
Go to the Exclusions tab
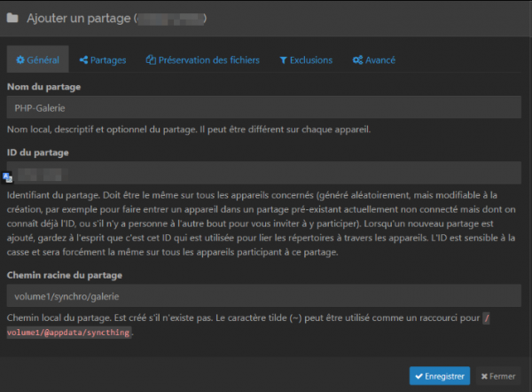coord(306,60)
